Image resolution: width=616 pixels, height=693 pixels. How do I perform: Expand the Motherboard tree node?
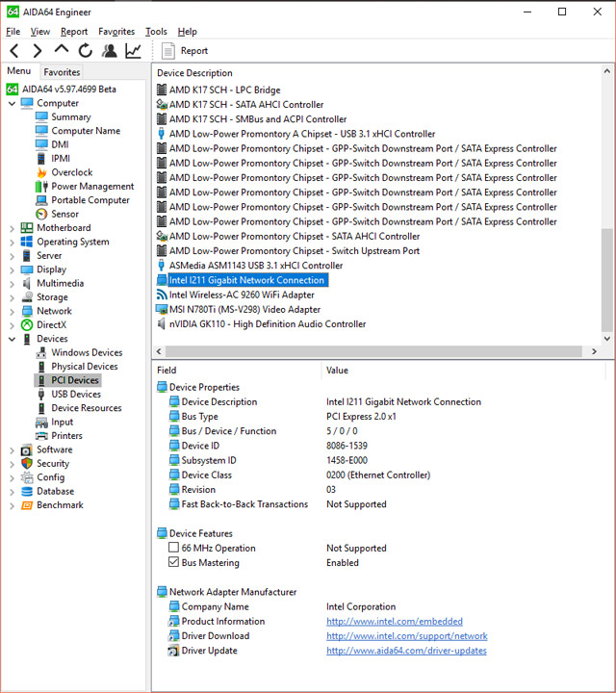[x=12, y=228]
